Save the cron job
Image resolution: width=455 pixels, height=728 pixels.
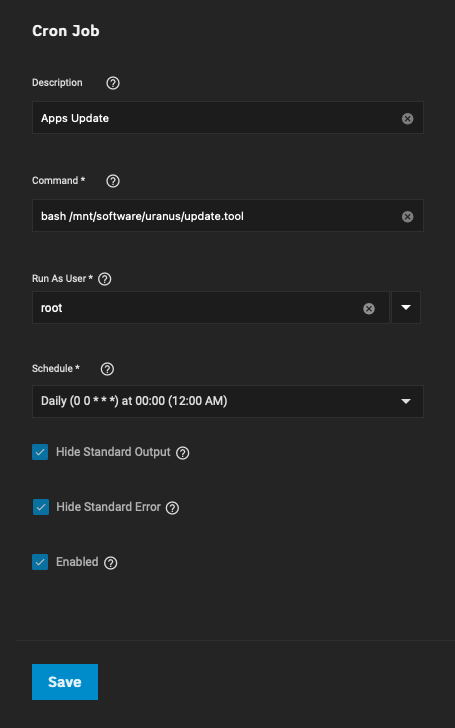coord(65,682)
